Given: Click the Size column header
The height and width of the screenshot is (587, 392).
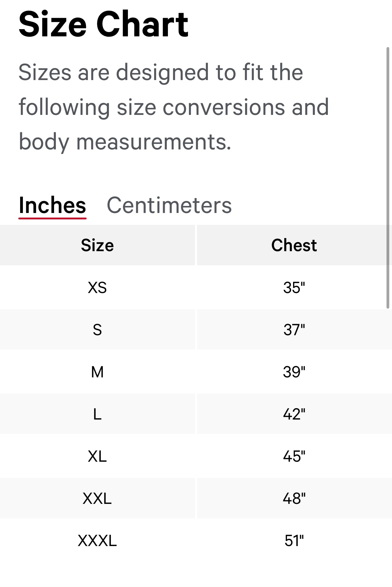Looking at the screenshot, I should 97,245.
